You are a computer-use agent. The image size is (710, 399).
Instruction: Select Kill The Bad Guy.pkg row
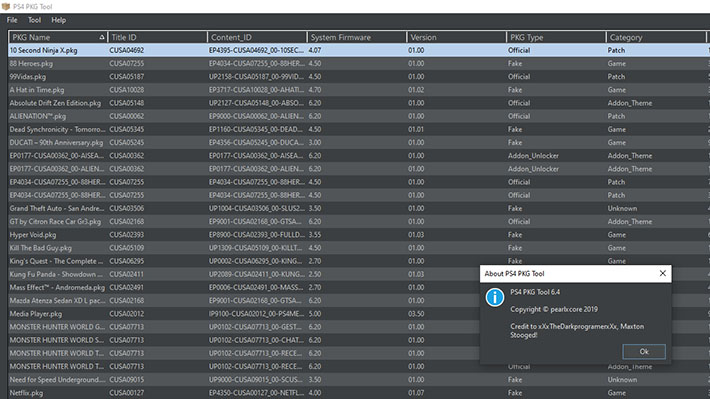point(359,248)
